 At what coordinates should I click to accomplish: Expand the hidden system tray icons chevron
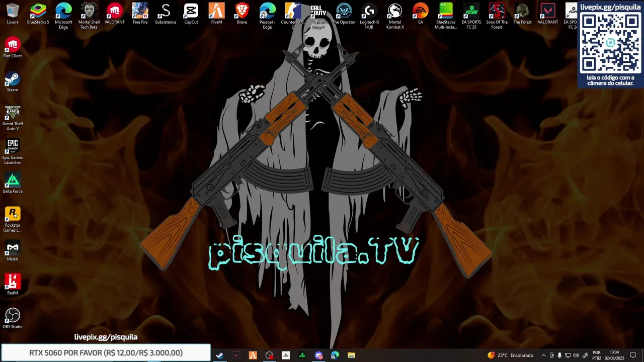click(543, 355)
